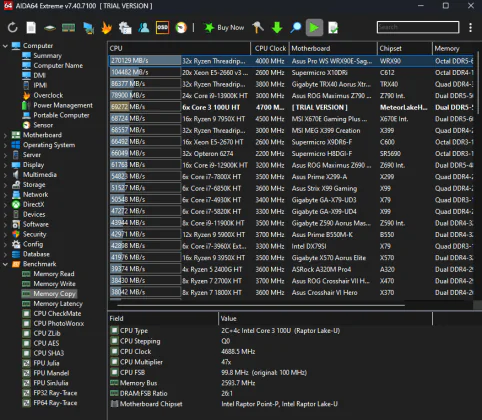Expand the Operating System node
This screenshot has width=482, height=420.
[5, 145]
